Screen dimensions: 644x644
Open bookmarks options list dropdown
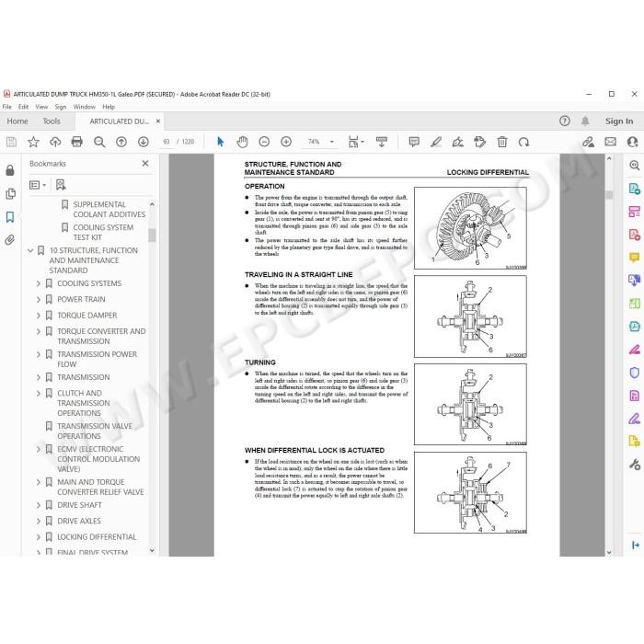(38, 185)
